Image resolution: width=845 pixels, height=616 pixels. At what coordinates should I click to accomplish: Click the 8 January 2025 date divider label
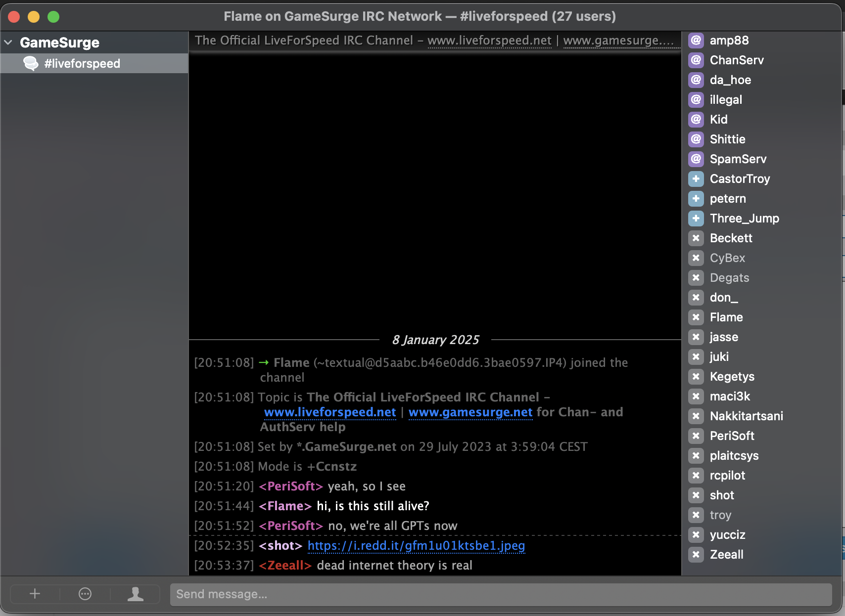[x=435, y=340]
